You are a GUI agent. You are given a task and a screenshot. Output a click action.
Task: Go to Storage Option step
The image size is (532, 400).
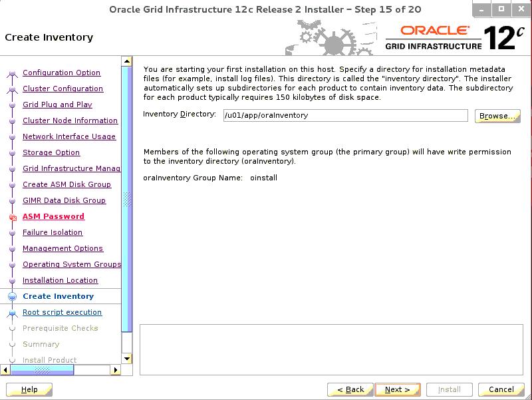point(51,152)
